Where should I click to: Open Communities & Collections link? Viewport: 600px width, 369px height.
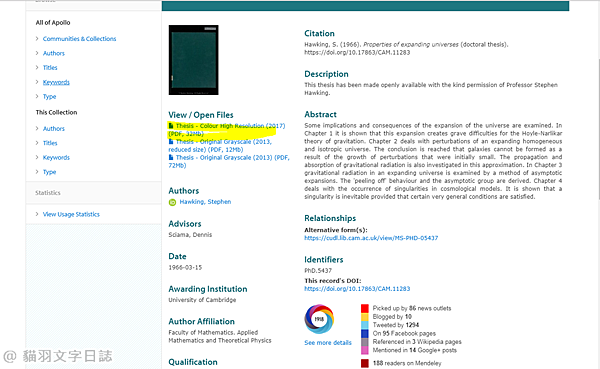[x=80, y=39]
